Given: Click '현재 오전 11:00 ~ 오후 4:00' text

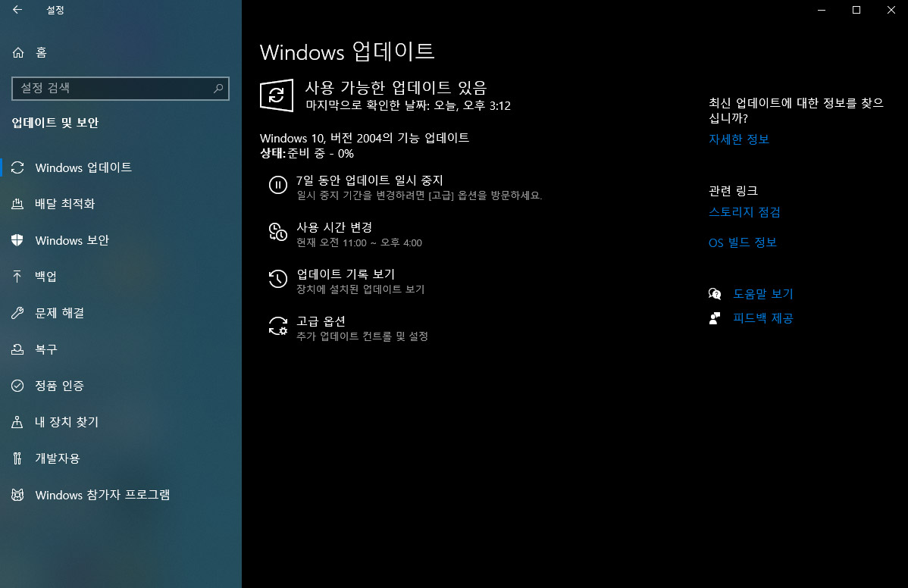Looking at the screenshot, I should [359, 242].
